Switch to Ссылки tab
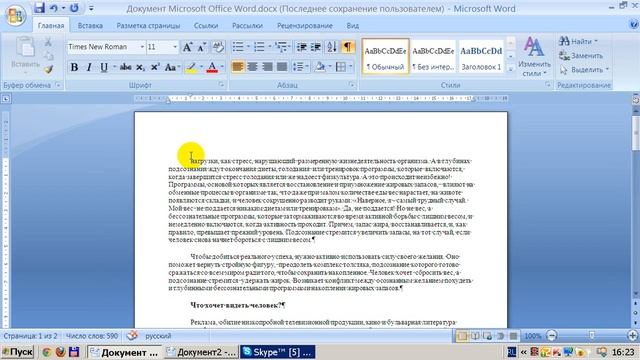The height and width of the screenshot is (360, 640). coord(206,25)
